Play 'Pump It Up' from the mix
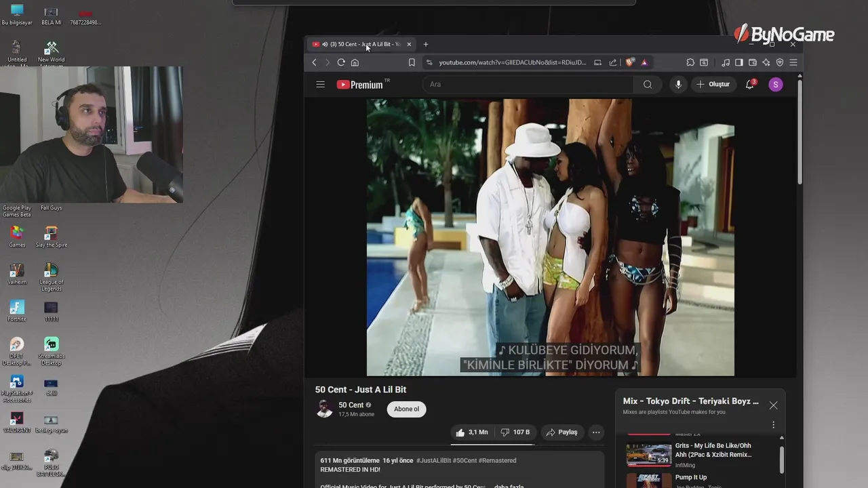Image resolution: width=868 pixels, height=488 pixels. pos(691,478)
